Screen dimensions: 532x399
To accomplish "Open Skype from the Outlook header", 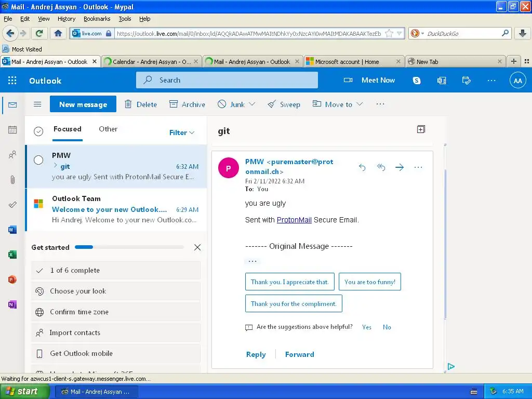I will 417,81.
